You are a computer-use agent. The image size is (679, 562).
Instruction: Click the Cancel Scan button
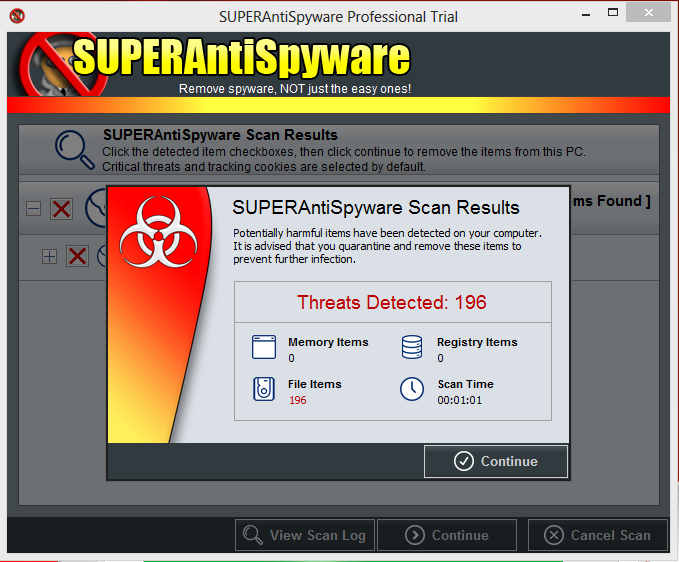(598, 535)
